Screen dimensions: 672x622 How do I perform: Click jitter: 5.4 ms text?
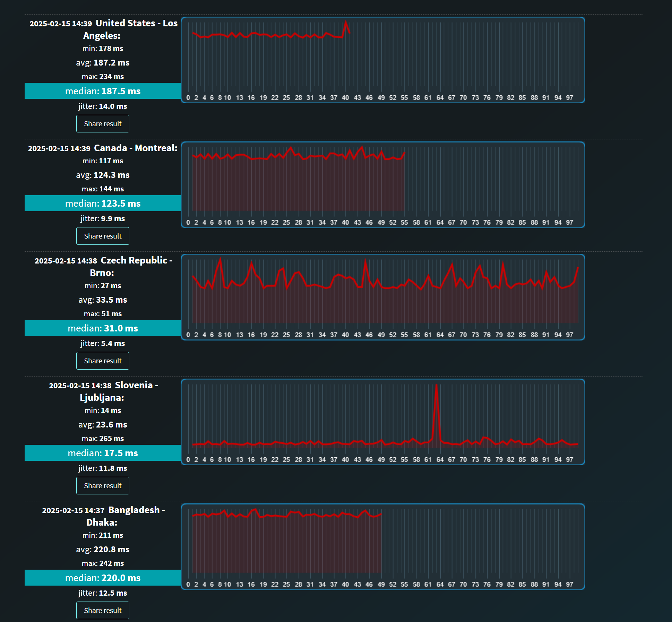click(103, 344)
